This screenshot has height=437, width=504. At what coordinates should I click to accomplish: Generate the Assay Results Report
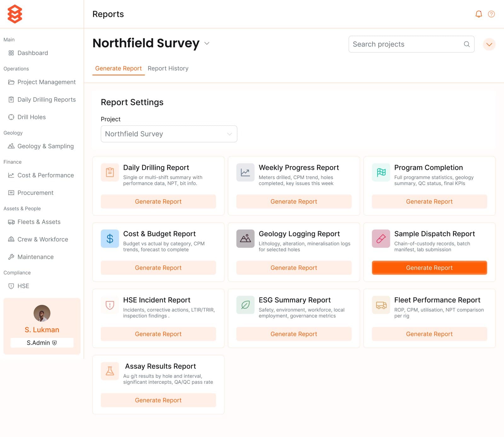tap(158, 400)
